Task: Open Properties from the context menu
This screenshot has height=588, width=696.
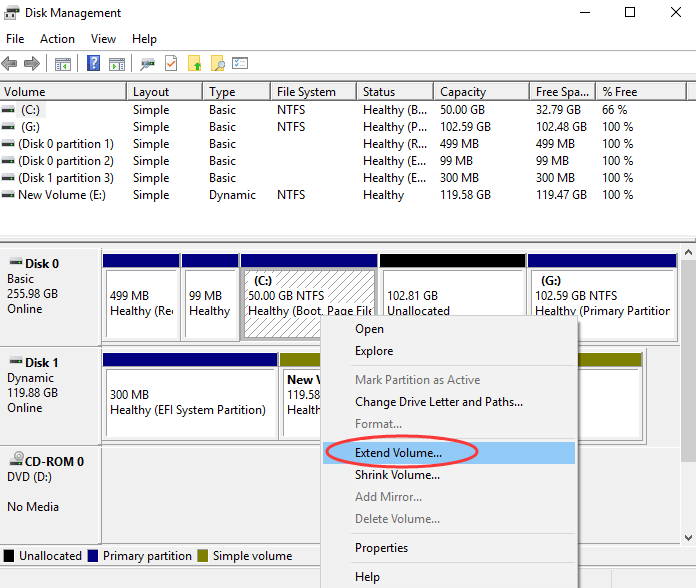Action: click(x=381, y=548)
